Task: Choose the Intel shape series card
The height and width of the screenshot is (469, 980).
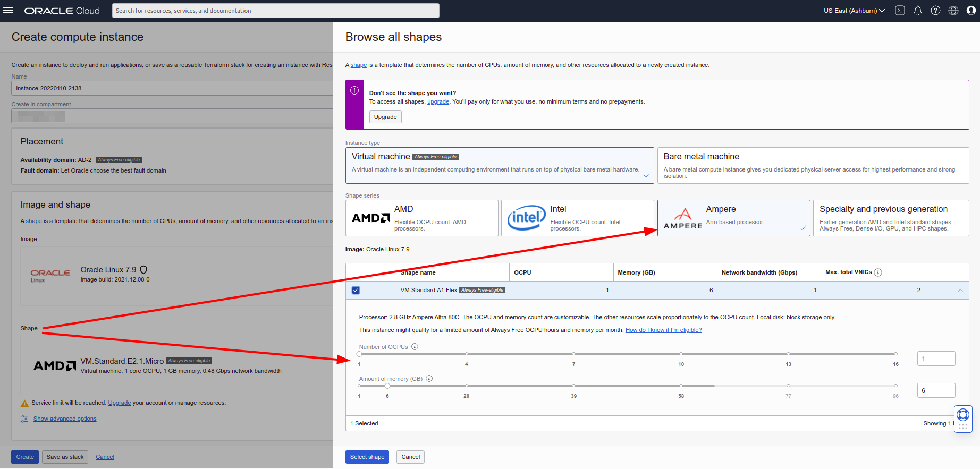Action: [578, 218]
